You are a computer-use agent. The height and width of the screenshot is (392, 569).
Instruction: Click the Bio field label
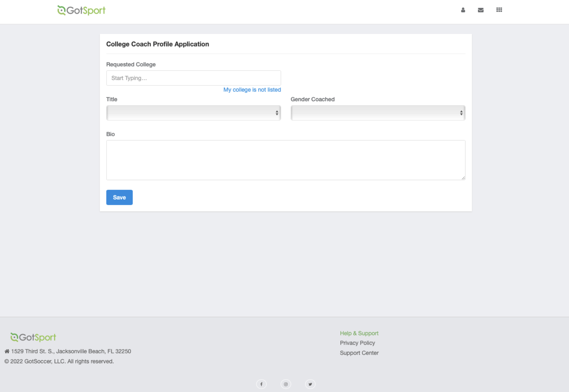tap(110, 134)
